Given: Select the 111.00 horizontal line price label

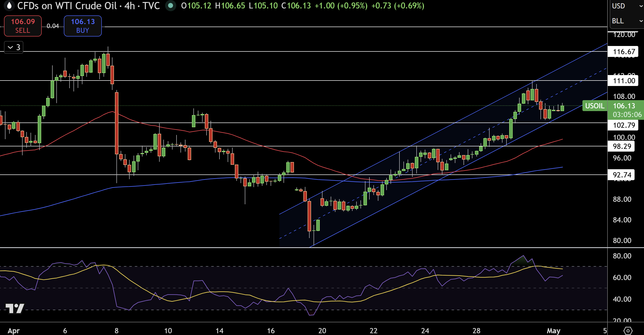Looking at the screenshot, I should point(623,81).
